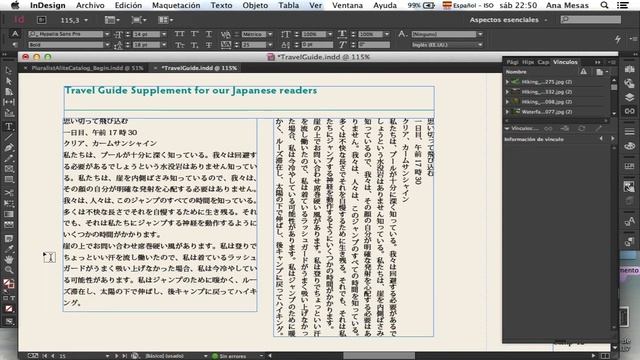Switch to paragraph formatting controls
640x360 pixels.
(15, 45)
